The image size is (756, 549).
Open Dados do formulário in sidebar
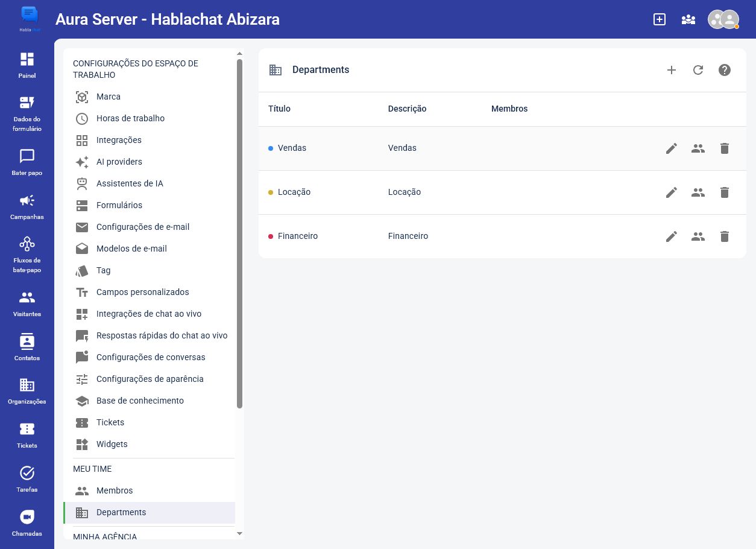tap(27, 113)
